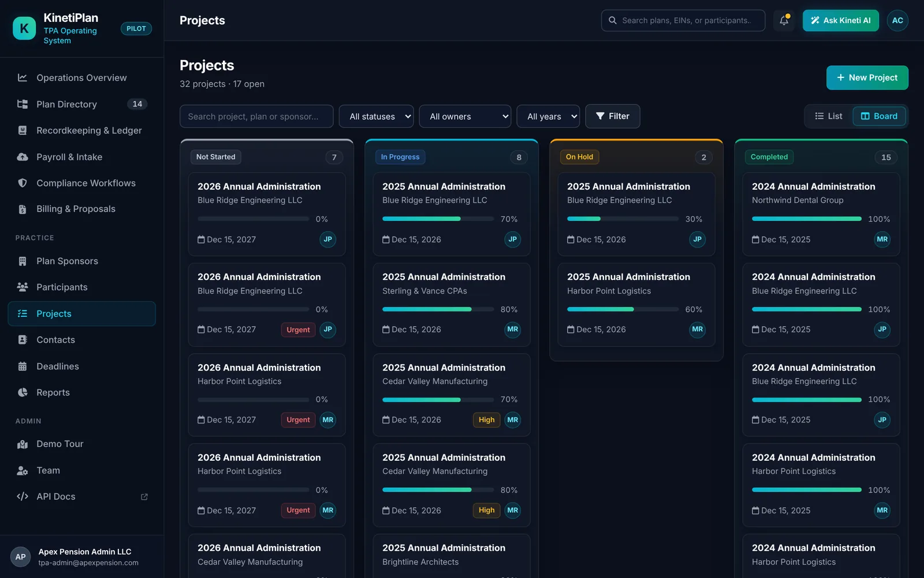924x578 pixels.
Task: Open the All owners dropdown
Action: [465, 116]
